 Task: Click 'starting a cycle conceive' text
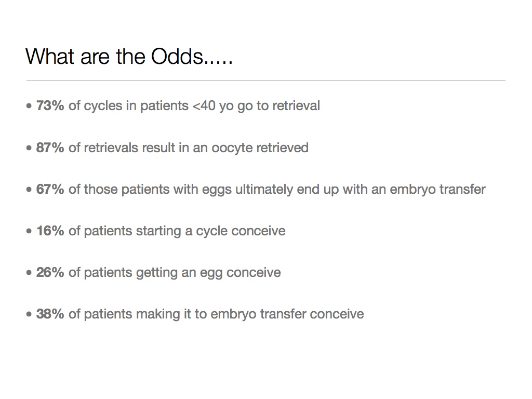tap(210, 231)
